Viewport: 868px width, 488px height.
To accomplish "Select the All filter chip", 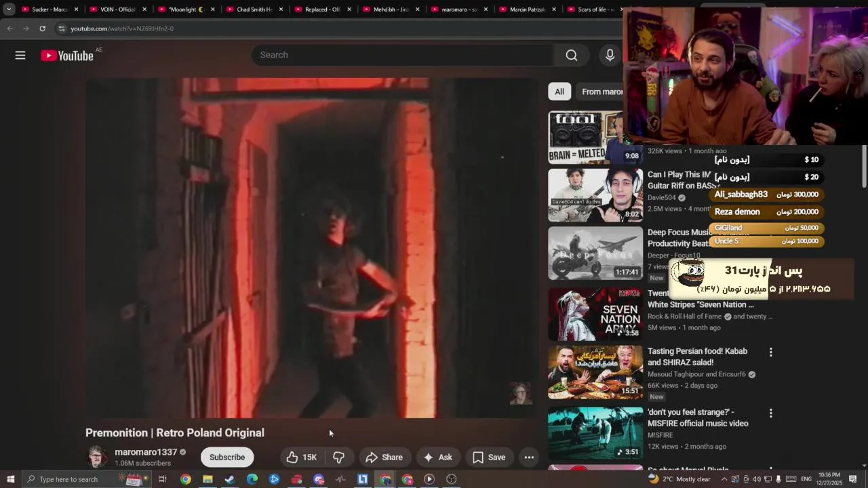I will tap(559, 91).
